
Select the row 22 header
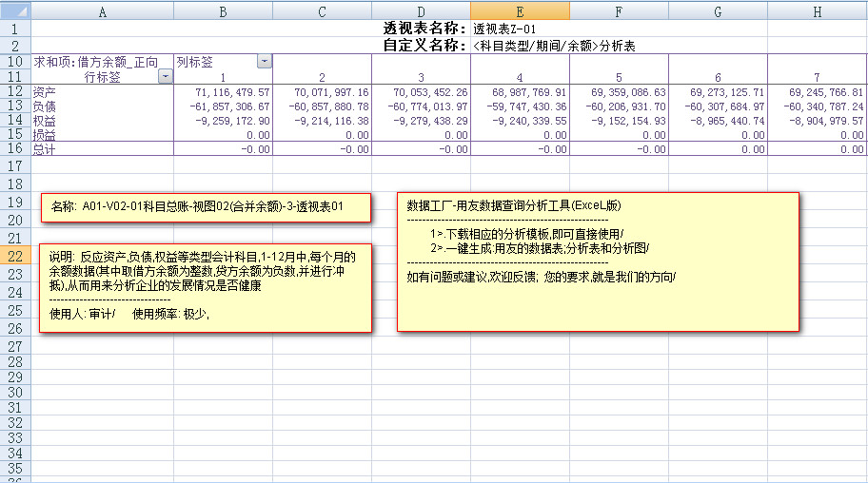tap(15, 257)
